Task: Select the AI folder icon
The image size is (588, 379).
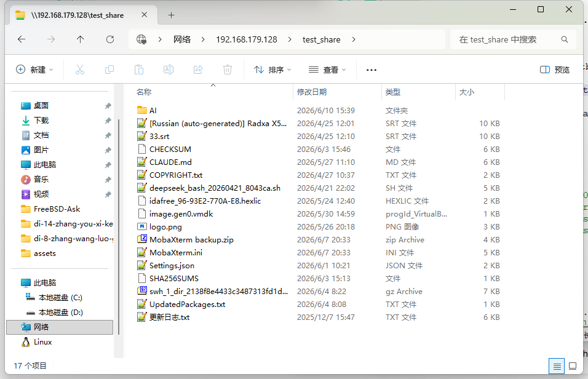Action: coord(141,110)
